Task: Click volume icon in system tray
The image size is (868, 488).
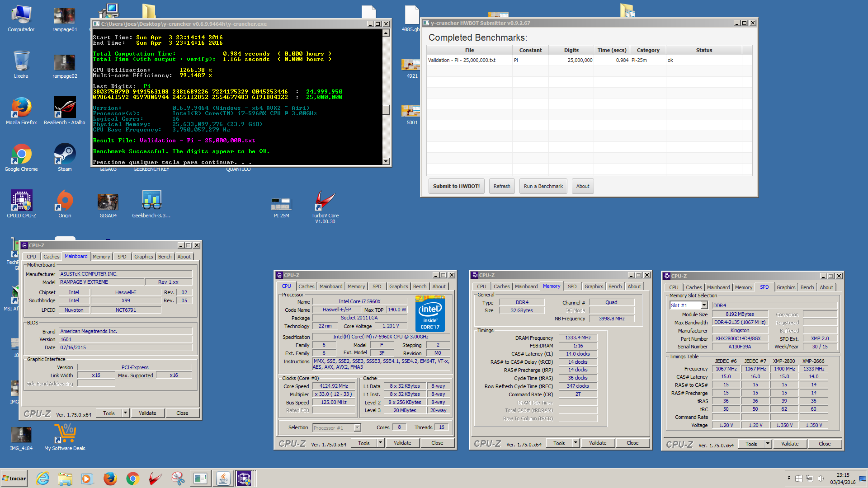Action: click(x=821, y=479)
